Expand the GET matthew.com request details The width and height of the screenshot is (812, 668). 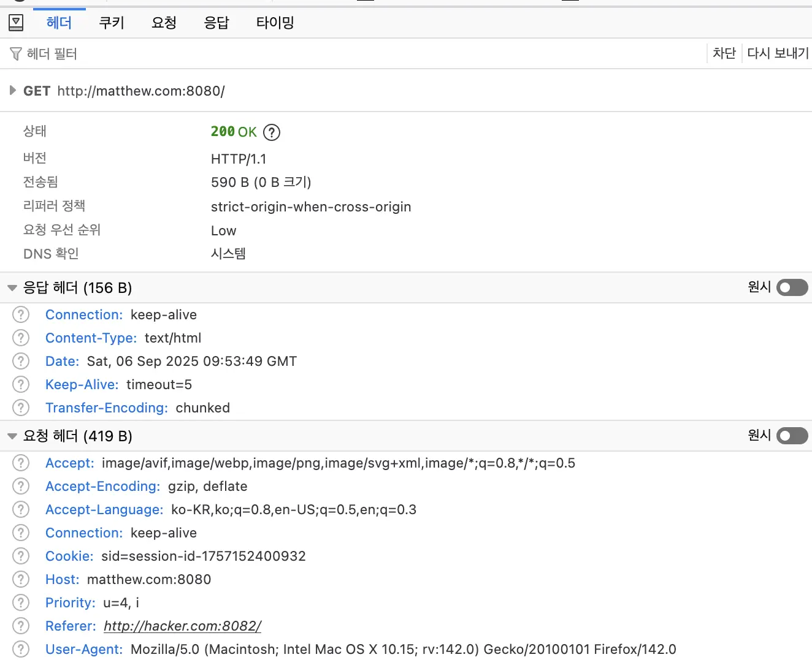coord(12,90)
